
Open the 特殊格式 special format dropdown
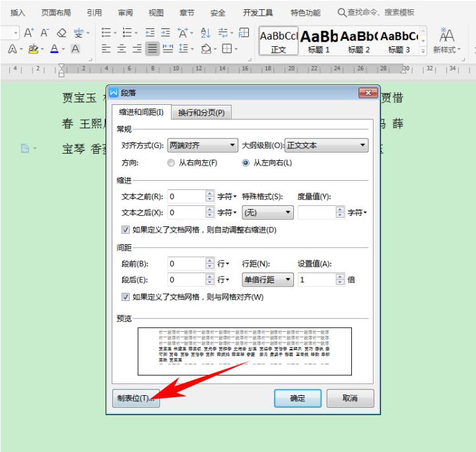click(x=268, y=212)
